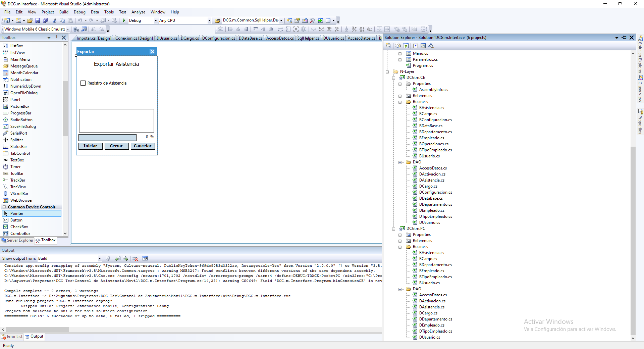The image size is (644, 349).
Task: Switch to the SqlHelper.cs tab
Action: pyautogui.click(x=308, y=38)
